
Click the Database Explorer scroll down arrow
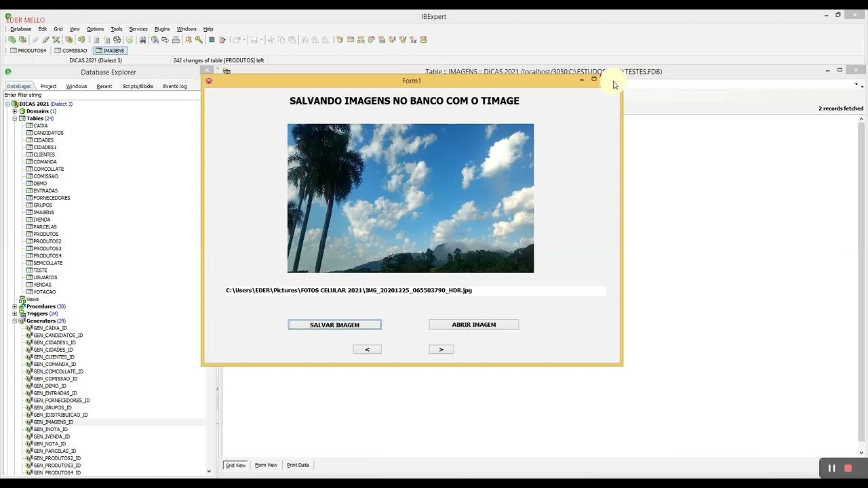click(x=209, y=471)
